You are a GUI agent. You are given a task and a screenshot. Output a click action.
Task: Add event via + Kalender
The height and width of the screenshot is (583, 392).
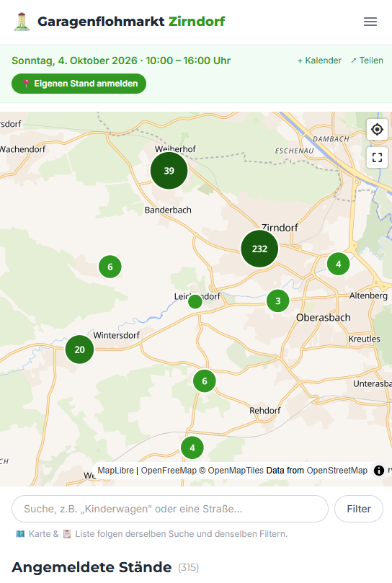tap(319, 61)
